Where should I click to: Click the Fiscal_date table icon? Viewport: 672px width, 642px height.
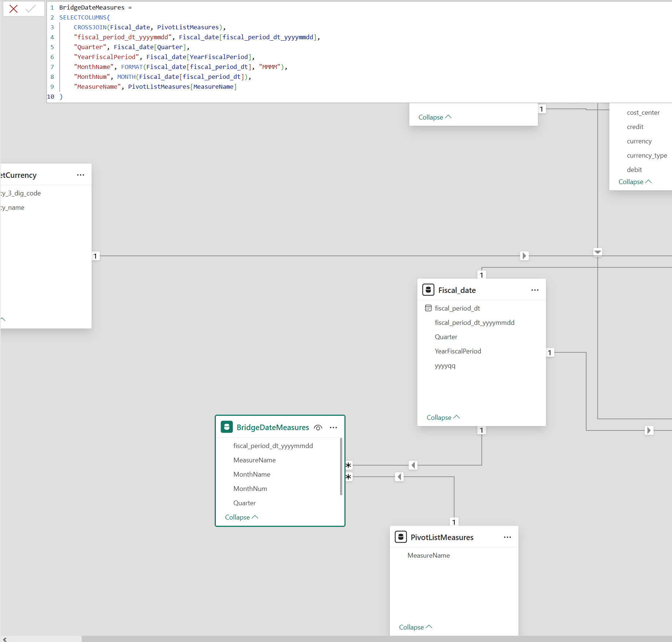pyautogui.click(x=428, y=290)
